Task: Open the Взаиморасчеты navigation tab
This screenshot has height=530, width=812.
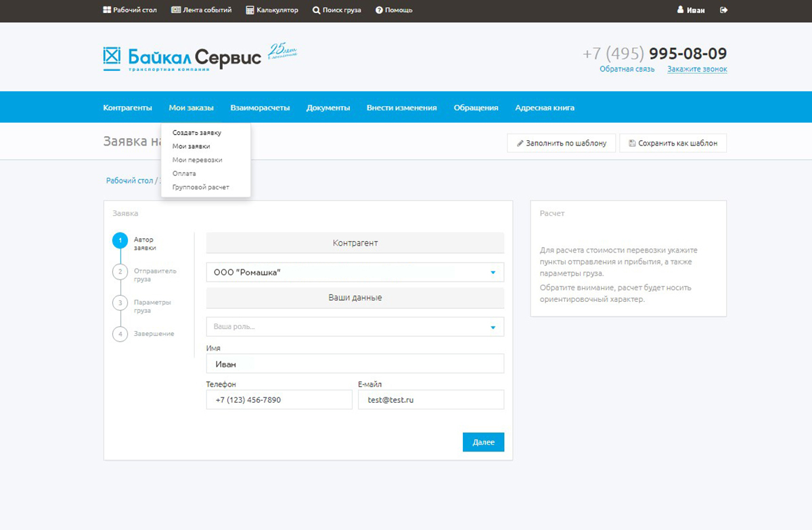Action: pos(260,108)
